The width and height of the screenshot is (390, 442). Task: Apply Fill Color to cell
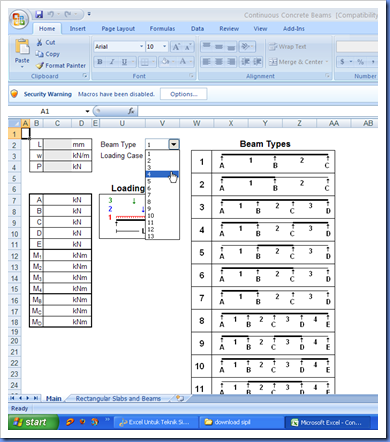(x=165, y=62)
